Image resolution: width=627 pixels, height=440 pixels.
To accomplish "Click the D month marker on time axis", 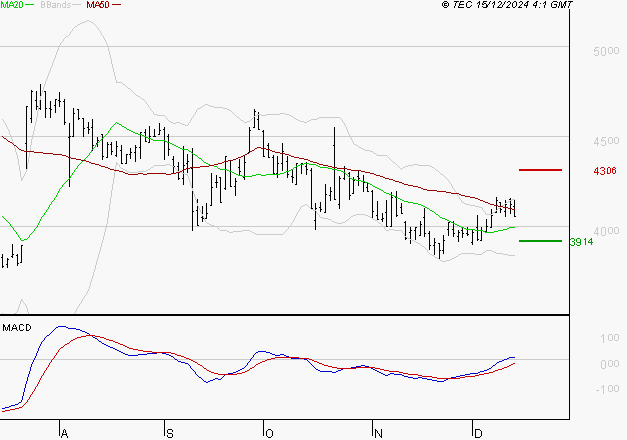I will click(x=478, y=434).
